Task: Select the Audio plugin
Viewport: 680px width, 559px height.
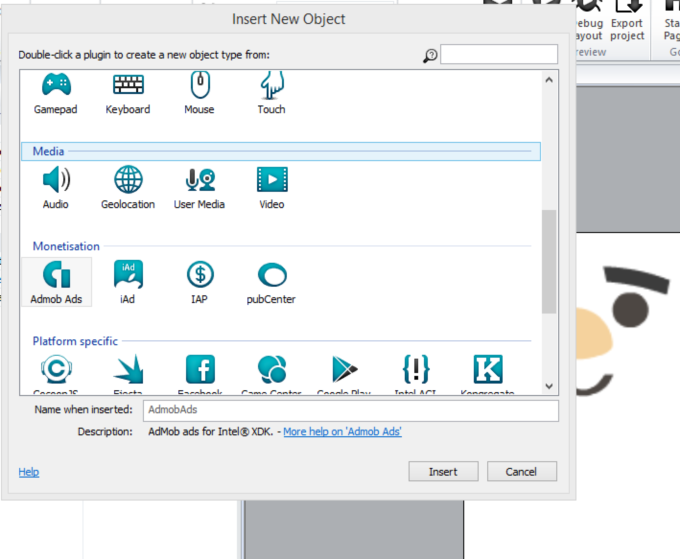Action: point(56,179)
